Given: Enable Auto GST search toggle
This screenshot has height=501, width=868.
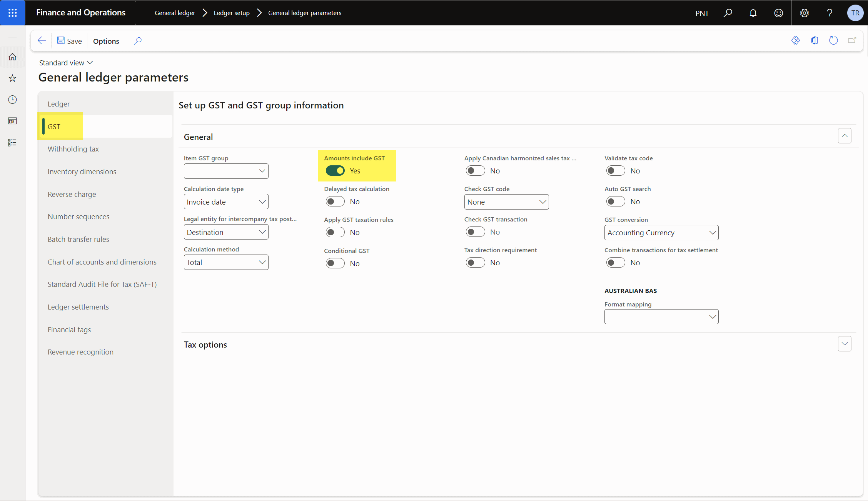Looking at the screenshot, I should click(x=616, y=201).
